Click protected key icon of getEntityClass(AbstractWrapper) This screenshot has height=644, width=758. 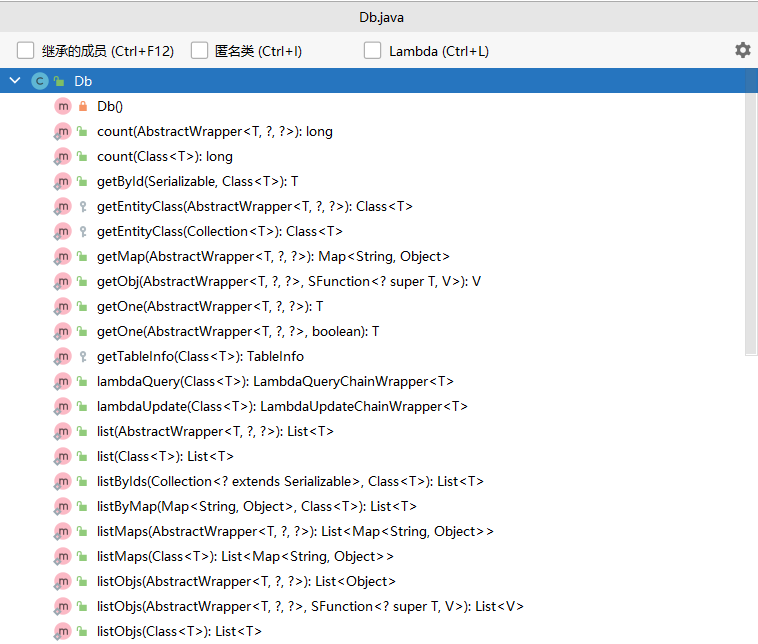coord(83,206)
